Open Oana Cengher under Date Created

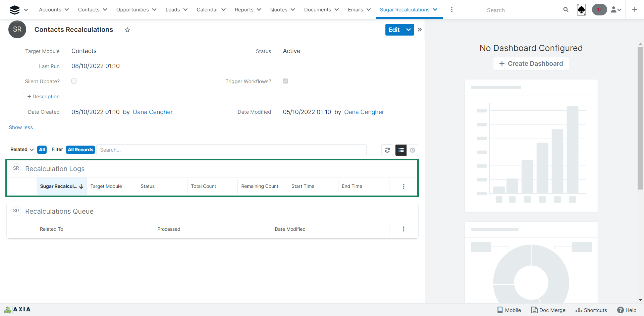(153, 112)
